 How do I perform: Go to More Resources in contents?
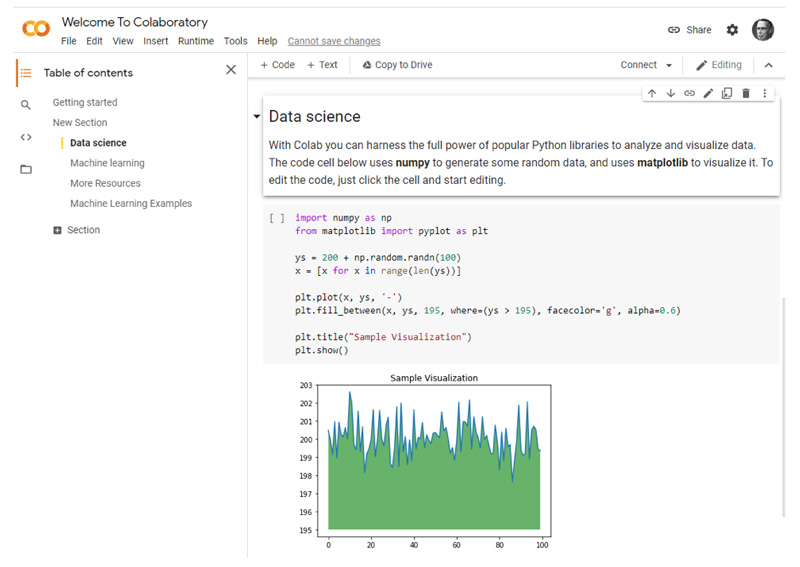[105, 183]
